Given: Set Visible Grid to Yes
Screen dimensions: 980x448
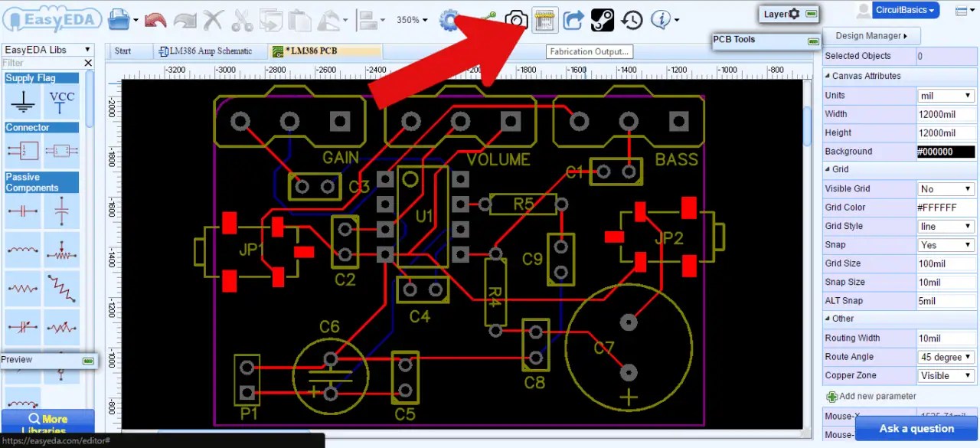Looking at the screenshot, I should pyautogui.click(x=946, y=188).
